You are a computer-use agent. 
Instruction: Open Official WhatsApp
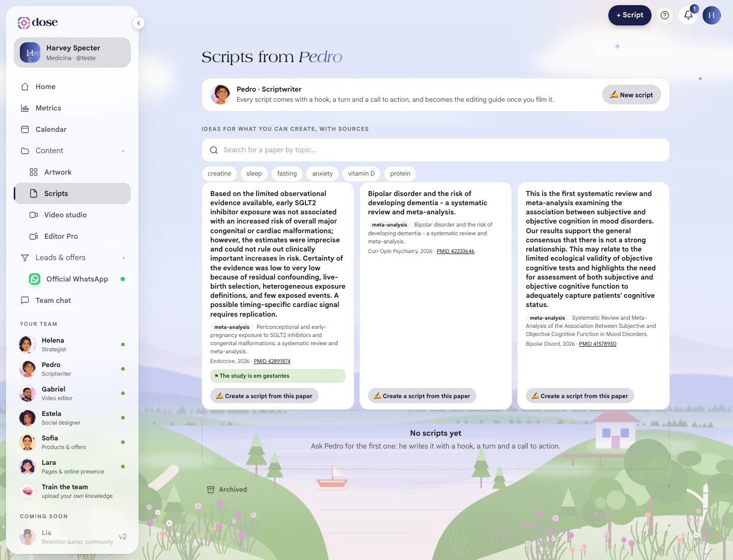[72, 279]
